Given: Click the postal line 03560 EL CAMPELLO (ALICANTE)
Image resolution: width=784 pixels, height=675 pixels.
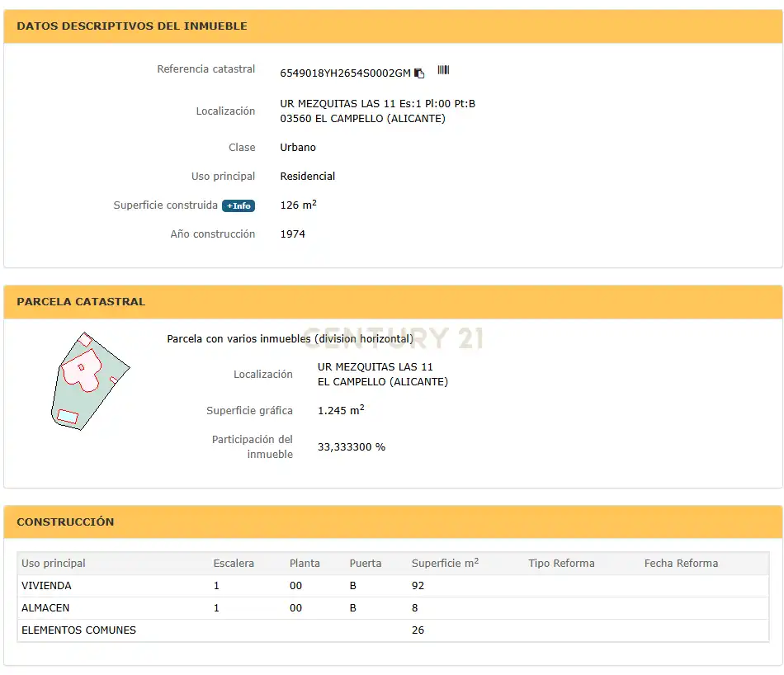Looking at the screenshot, I should [362, 119].
